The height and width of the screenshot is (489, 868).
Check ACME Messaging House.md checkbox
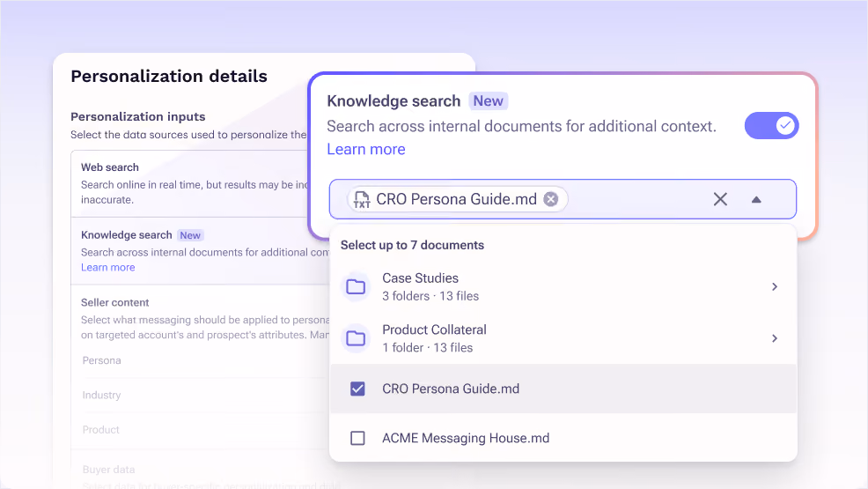coord(357,438)
